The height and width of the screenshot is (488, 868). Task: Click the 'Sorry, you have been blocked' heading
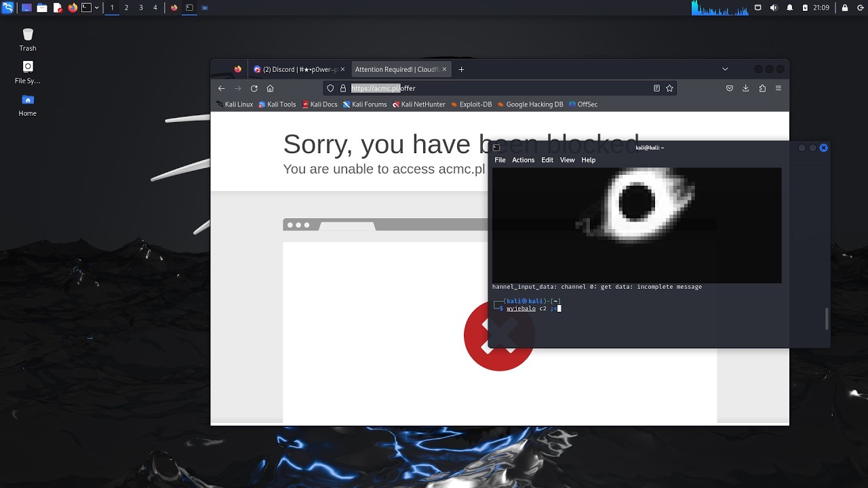461,144
